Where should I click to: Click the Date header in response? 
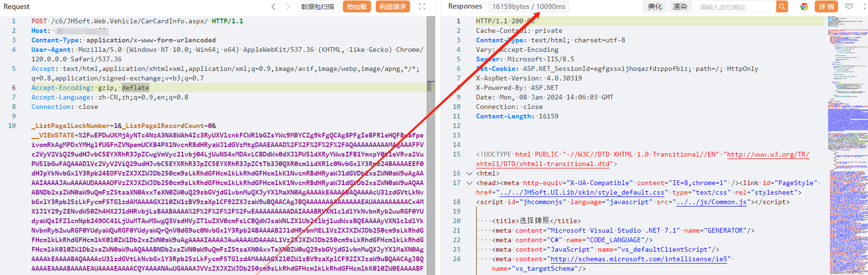(x=545, y=98)
